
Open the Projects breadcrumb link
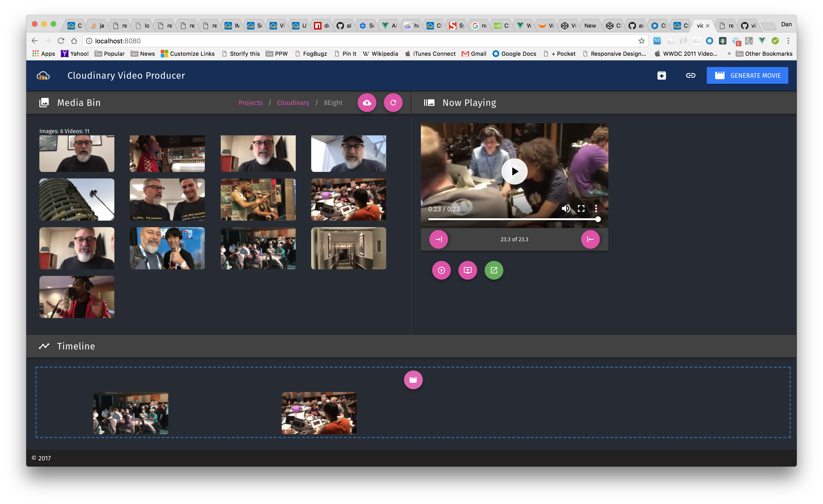(251, 103)
